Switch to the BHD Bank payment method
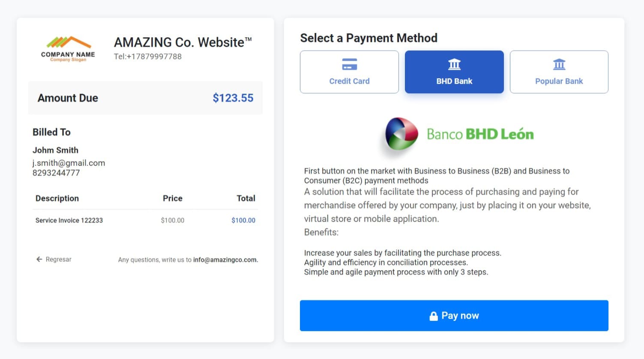 click(454, 72)
